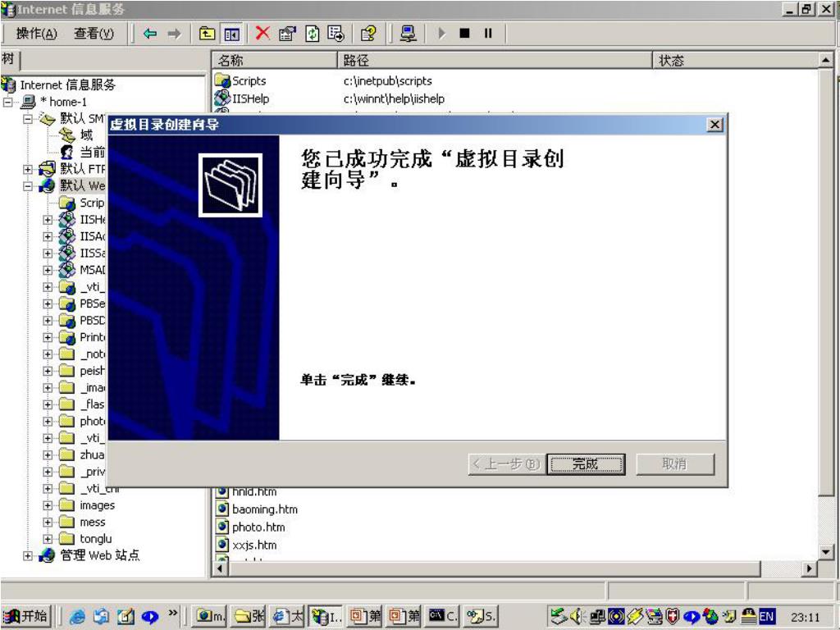840x630 pixels.
Task: Expand the mess folder node
Action: 48,523
